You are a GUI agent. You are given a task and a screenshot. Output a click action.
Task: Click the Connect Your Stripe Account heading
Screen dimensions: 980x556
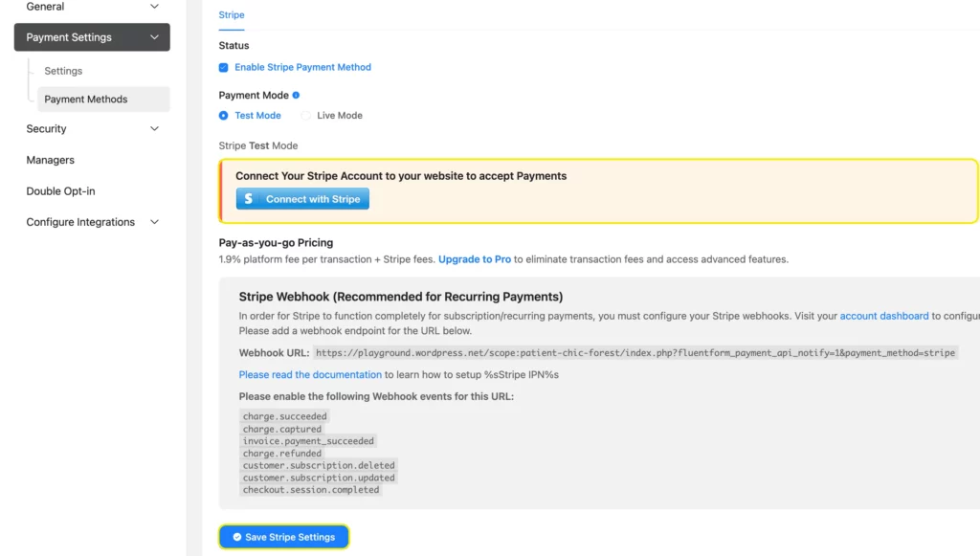coord(401,176)
